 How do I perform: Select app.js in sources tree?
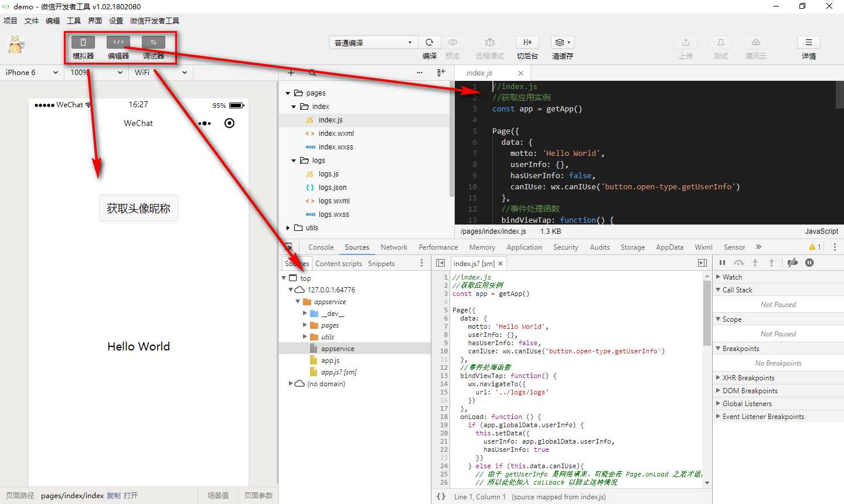tap(330, 360)
